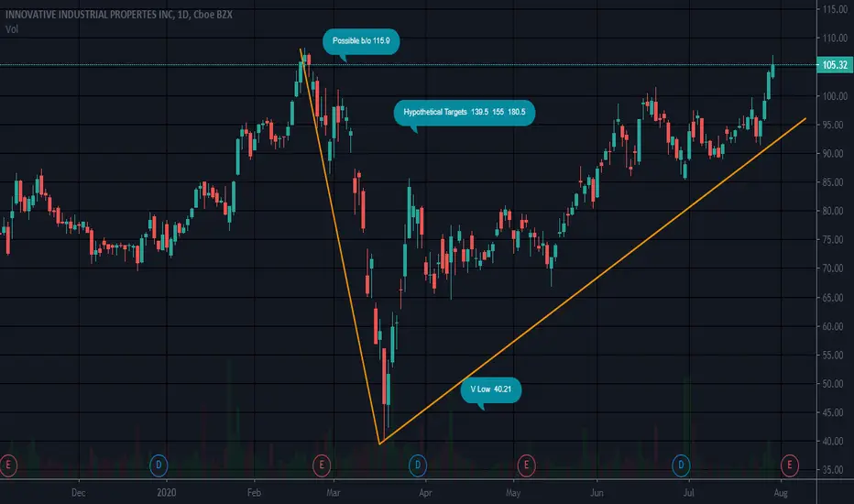
Task: Click the 110.00 price axis label
Action: click(x=835, y=38)
